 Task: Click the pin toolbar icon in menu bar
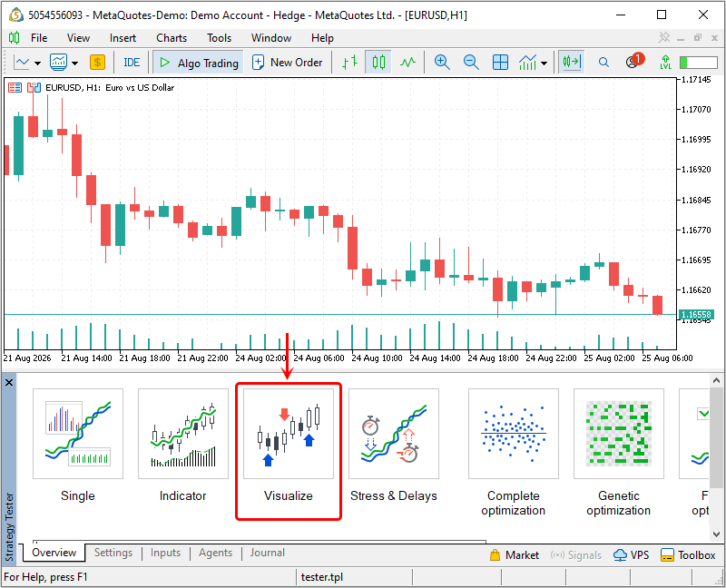[x=664, y=37]
